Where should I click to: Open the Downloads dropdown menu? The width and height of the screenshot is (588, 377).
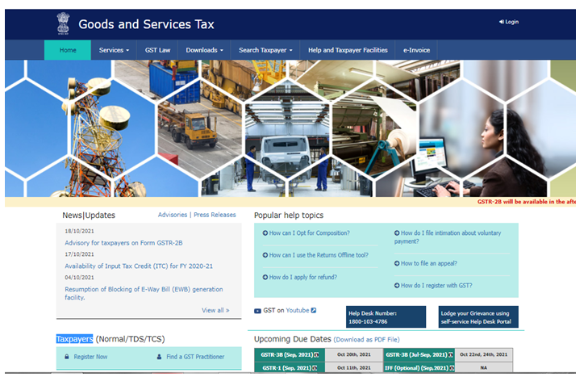pyautogui.click(x=204, y=50)
